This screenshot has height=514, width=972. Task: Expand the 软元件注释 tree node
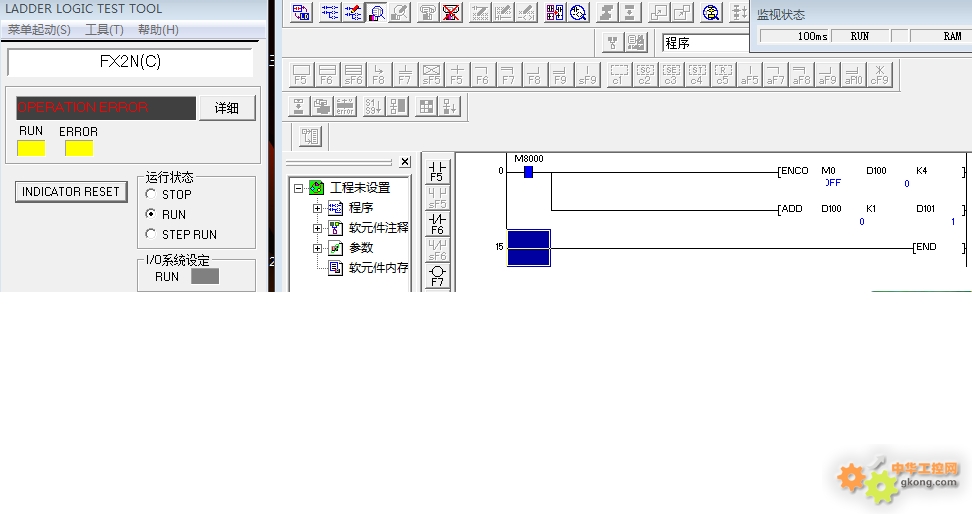[318, 228]
